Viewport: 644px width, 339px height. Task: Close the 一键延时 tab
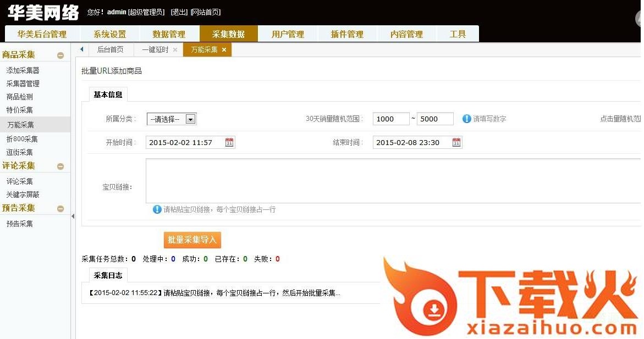[175, 50]
